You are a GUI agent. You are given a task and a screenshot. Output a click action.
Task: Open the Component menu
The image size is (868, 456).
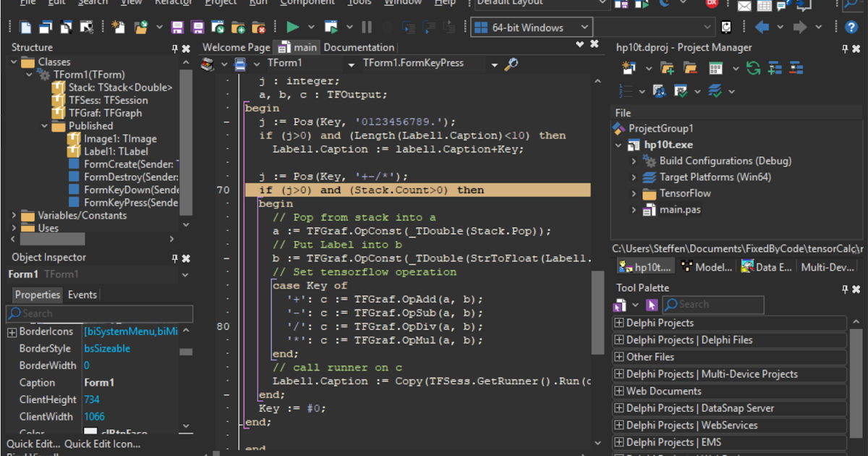[x=307, y=3]
